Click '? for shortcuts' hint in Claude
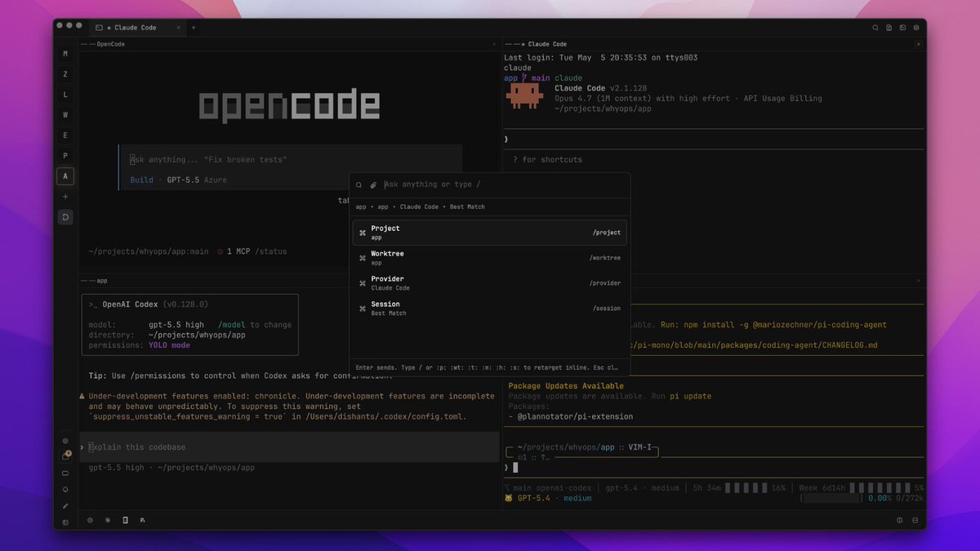 tap(547, 160)
